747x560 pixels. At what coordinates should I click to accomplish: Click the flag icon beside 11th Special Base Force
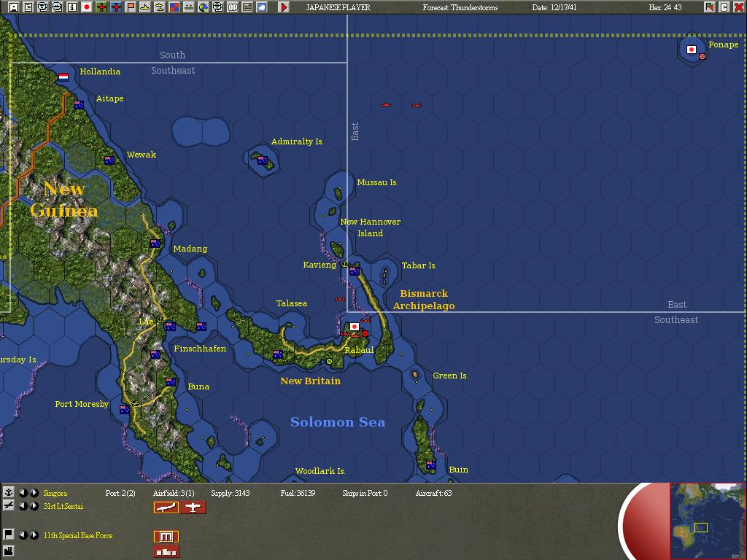coord(8,534)
